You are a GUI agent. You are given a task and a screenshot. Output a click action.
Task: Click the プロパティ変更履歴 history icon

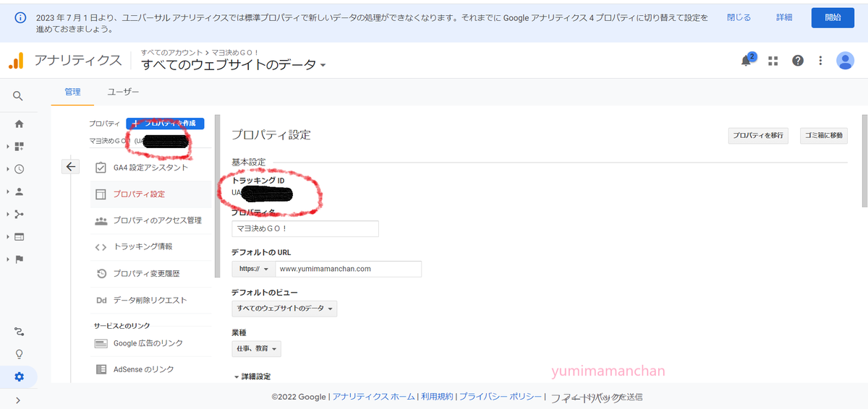101,274
